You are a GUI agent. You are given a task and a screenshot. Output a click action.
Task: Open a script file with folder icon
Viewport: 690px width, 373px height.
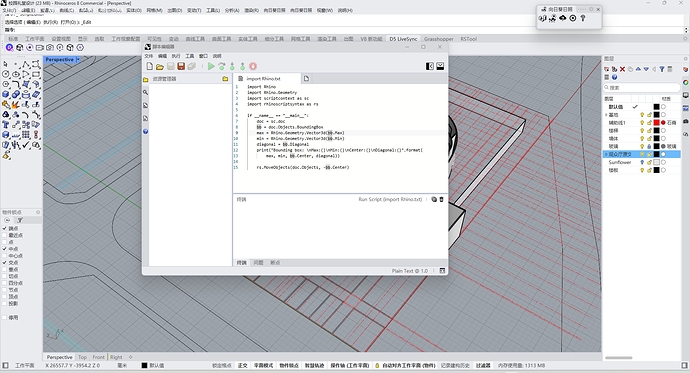click(160, 66)
